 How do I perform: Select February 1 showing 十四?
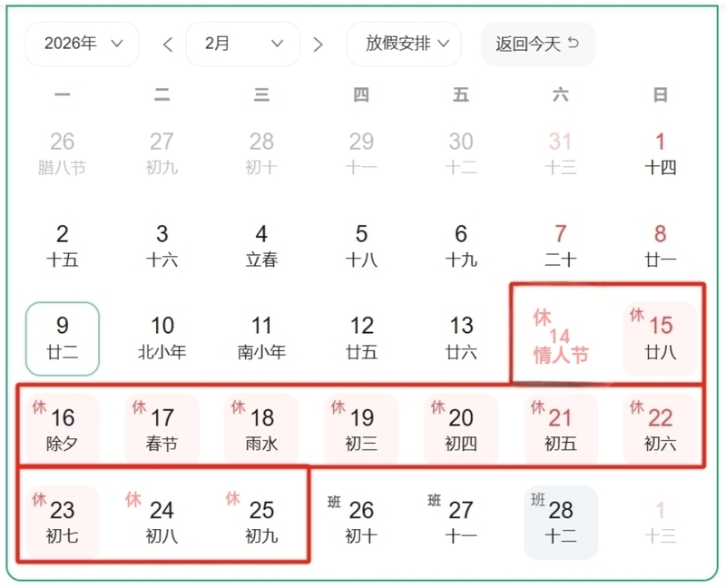(x=660, y=152)
